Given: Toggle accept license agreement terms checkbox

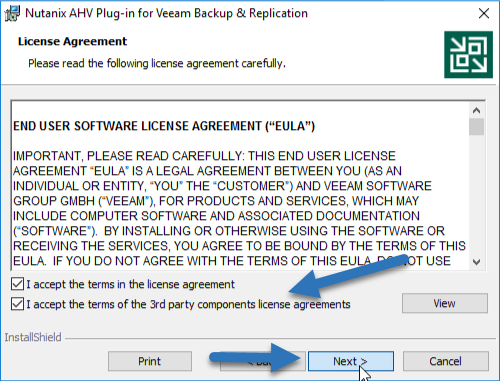Looking at the screenshot, I should [17, 284].
